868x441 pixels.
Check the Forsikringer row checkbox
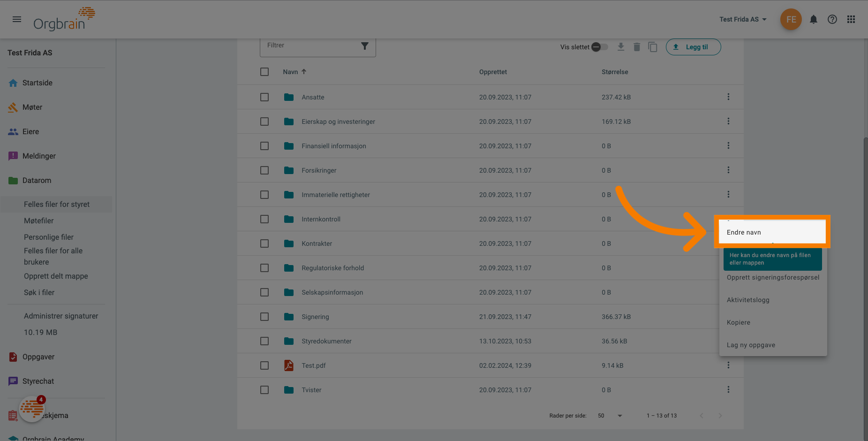(264, 170)
